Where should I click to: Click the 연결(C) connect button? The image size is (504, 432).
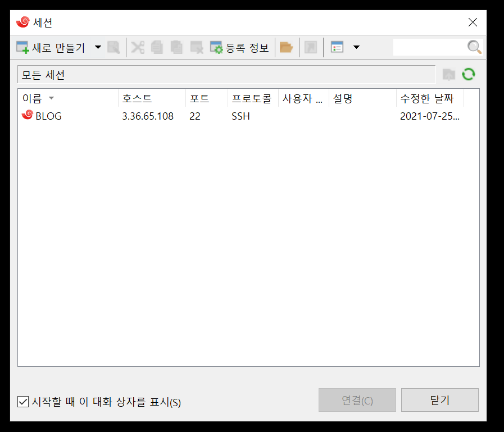tap(357, 400)
